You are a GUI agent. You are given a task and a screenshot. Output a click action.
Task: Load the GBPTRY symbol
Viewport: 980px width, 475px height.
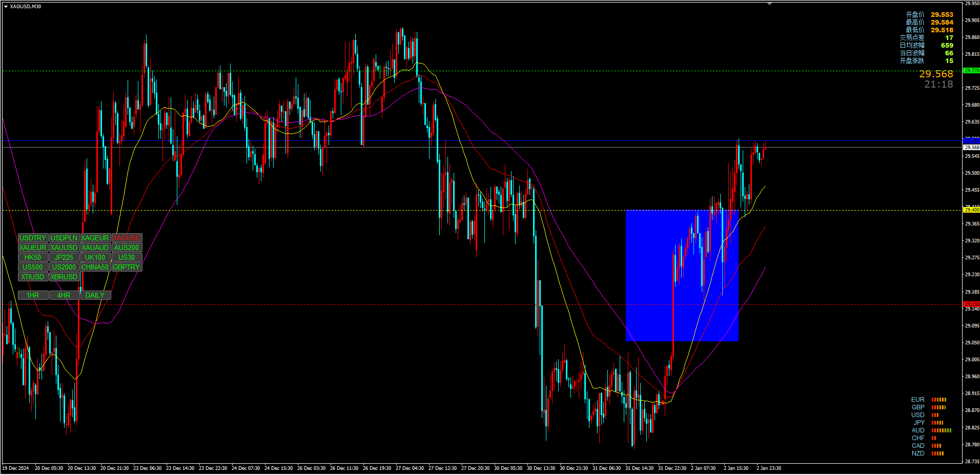pos(127,267)
